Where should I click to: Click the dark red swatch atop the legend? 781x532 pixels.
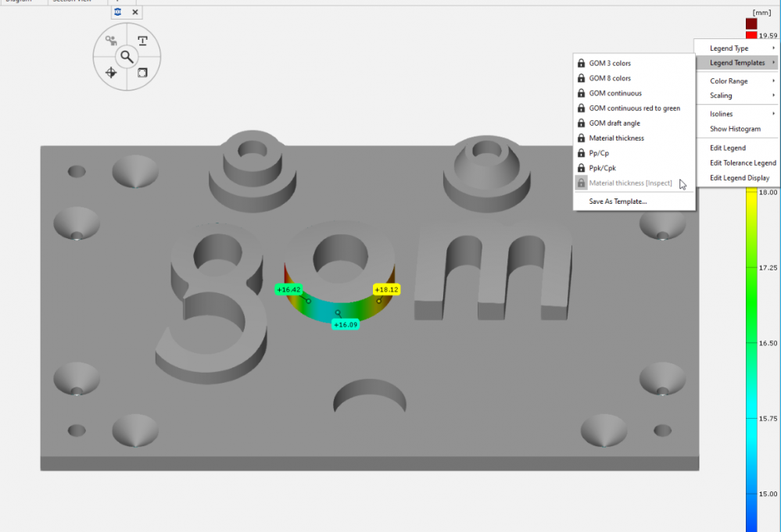(x=751, y=23)
